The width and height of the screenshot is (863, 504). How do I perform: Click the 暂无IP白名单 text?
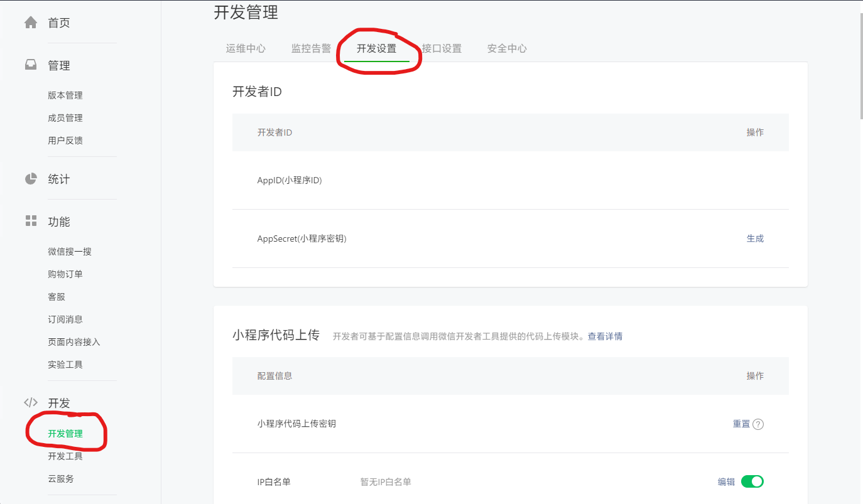386,482
